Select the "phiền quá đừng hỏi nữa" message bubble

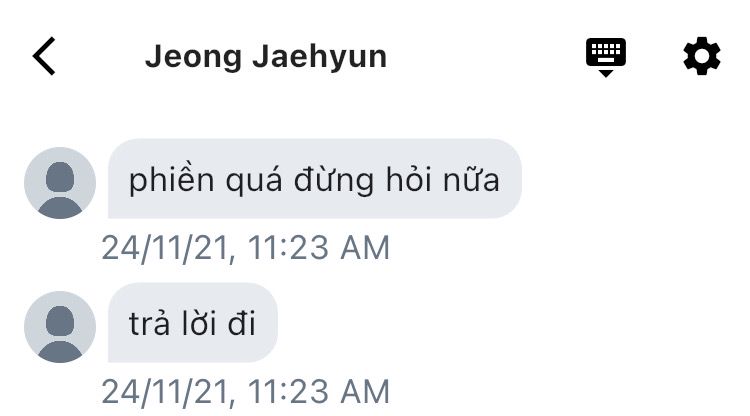click(x=315, y=179)
